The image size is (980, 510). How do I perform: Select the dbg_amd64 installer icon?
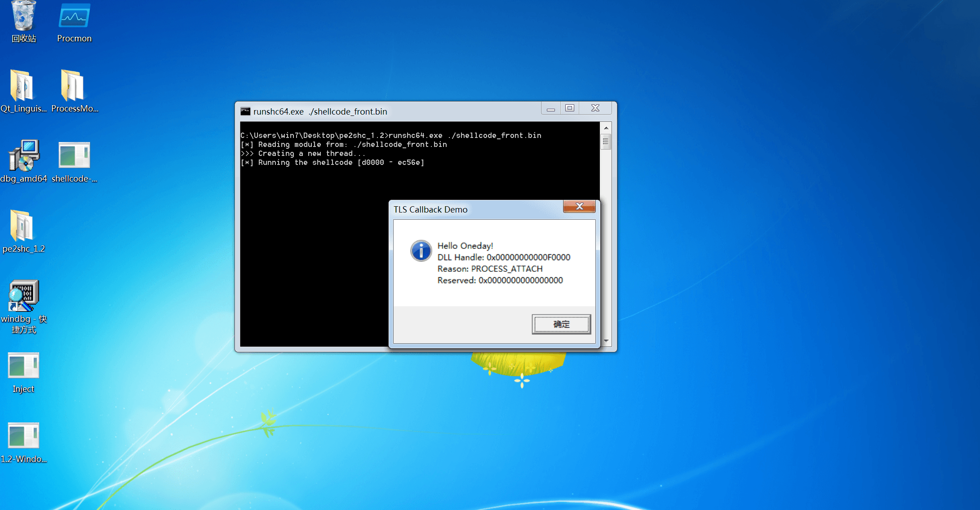click(x=23, y=156)
